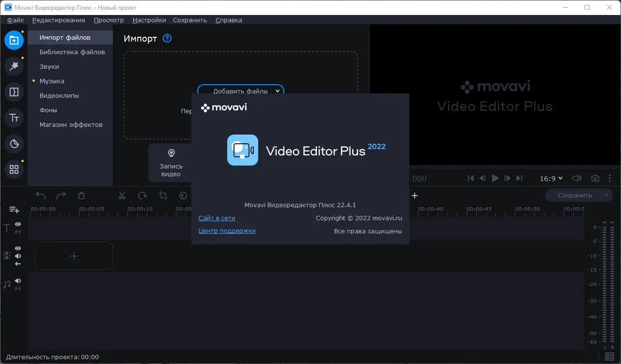Image resolution: width=621 pixels, height=364 pixels.
Task: Click the storyboard view icon in status bar
Action: (x=609, y=357)
